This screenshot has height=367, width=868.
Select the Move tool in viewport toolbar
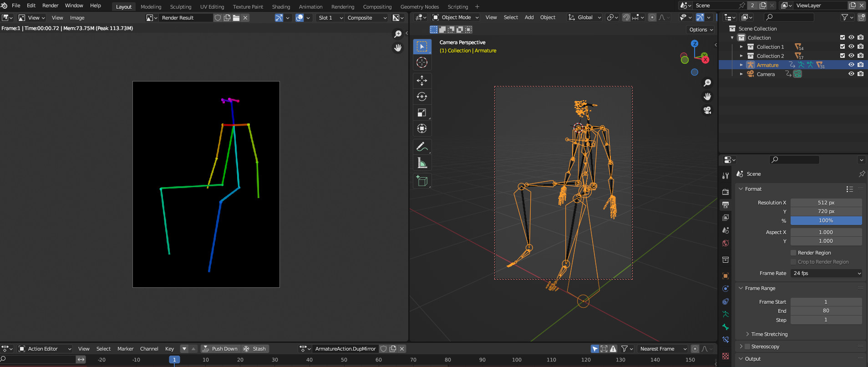pos(422,81)
